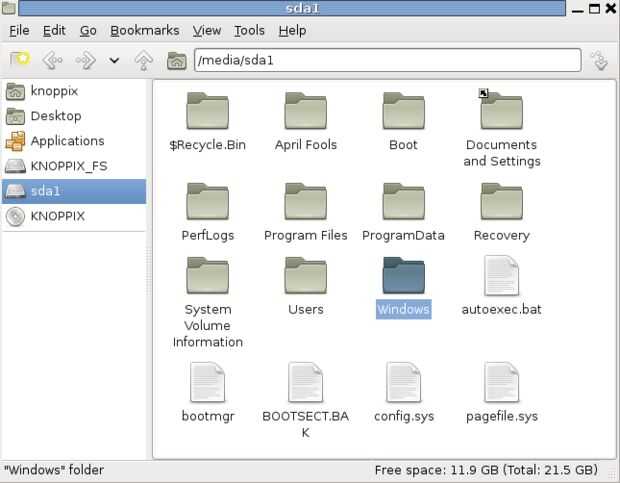This screenshot has height=483, width=620.
Task: Open the File menu
Action: click(19, 30)
